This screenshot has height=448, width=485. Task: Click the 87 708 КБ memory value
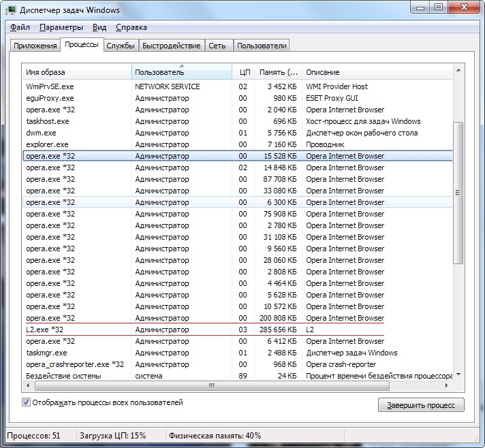pyautogui.click(x=279, y=179)
